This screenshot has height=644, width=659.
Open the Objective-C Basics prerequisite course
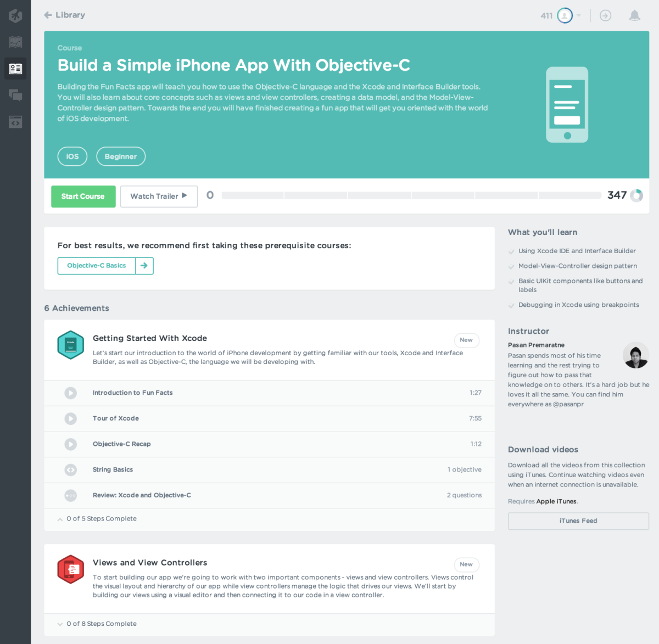[x=97, y=266]
